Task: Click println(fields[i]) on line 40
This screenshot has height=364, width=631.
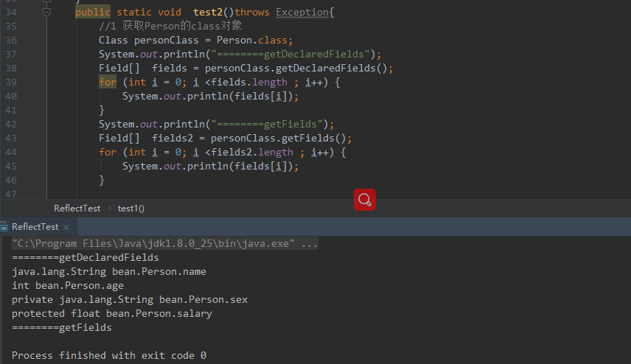Action: click(x=240, y=97)
